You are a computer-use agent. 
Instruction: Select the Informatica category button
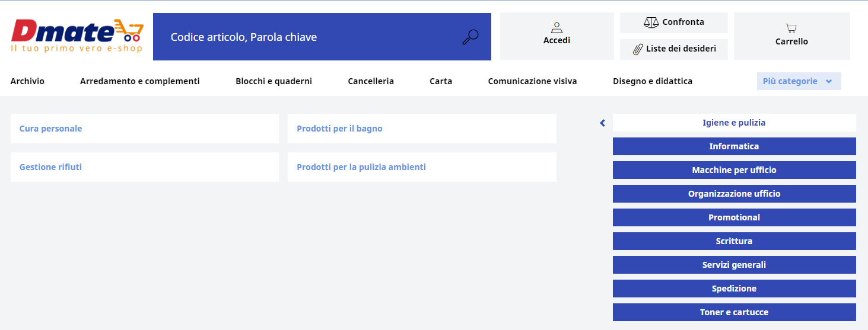[734, 146]
